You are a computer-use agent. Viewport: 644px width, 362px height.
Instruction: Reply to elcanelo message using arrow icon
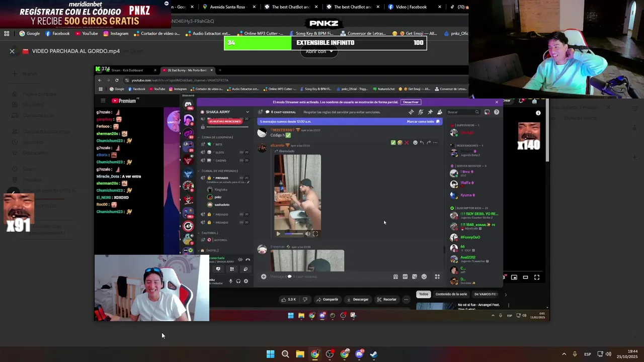tap(422, 143)
